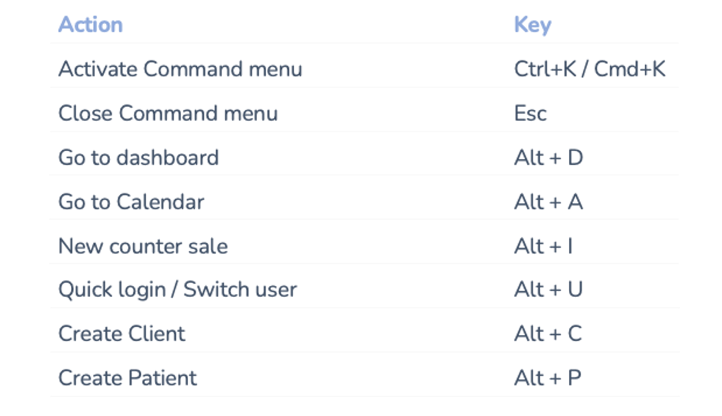Click the Key column header

pos(532,25)
